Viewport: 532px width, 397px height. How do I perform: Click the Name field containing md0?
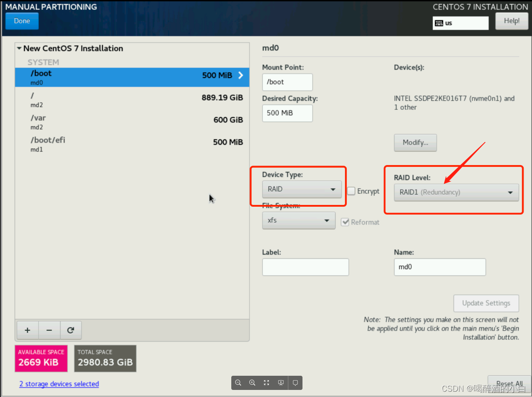click(440, 267)
